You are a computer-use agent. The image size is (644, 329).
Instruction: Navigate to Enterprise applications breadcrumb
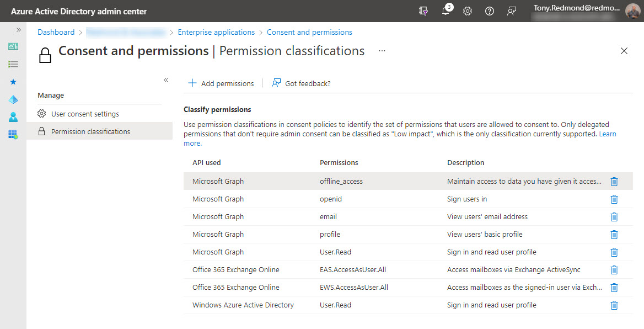click(x=216, y=32)
